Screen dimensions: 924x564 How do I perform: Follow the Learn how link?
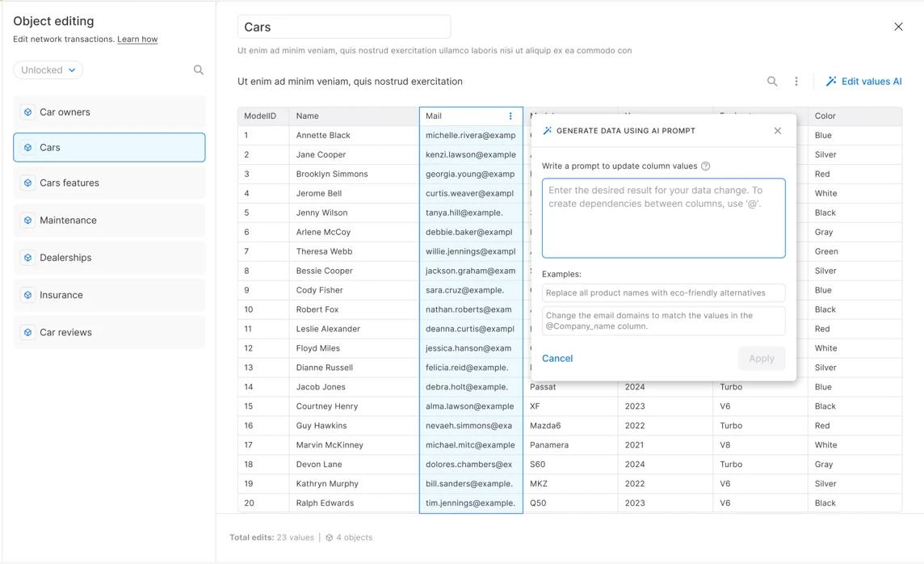[137, 39]
